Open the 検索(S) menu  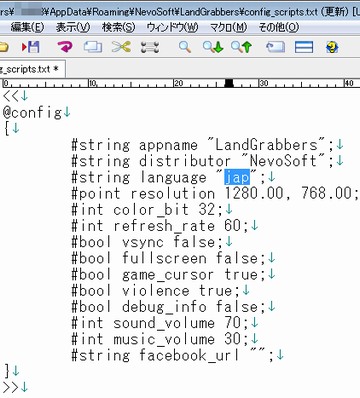(118, 27)
